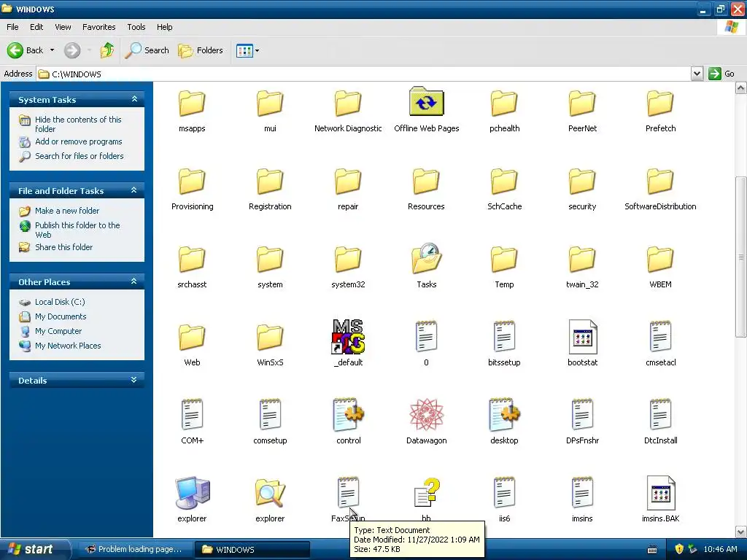Select the bootstat file icon
Image resolution: width=747 pixels, height=560 pixels.
[583, 337]
